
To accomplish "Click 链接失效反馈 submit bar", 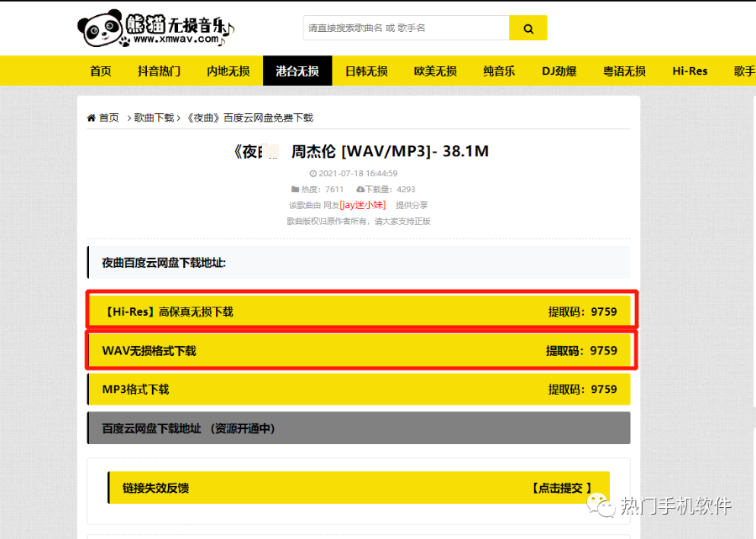I will pyautogui.click(x=360, y=488).
